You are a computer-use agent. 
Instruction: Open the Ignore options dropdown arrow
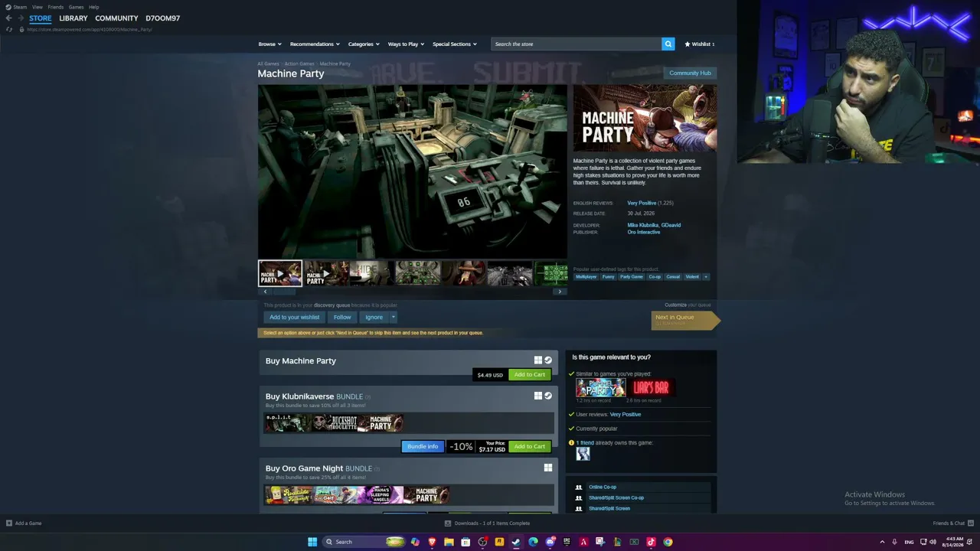pos(394,317)
